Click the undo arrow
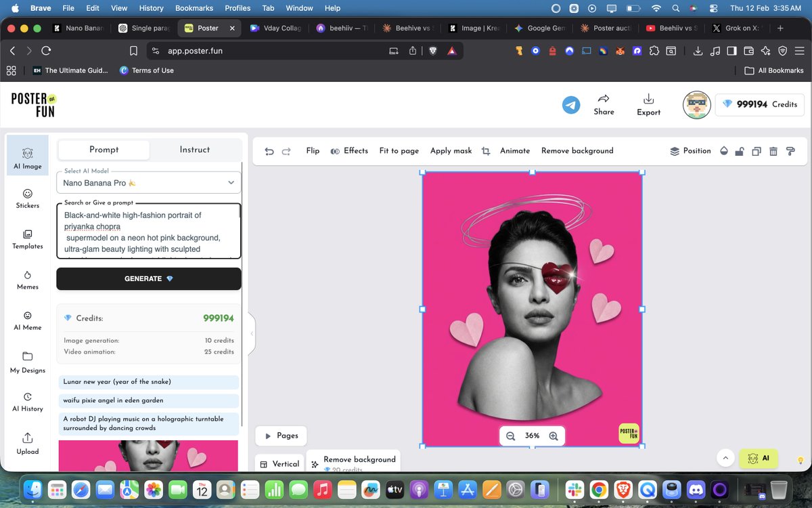 tap(269, 151)
